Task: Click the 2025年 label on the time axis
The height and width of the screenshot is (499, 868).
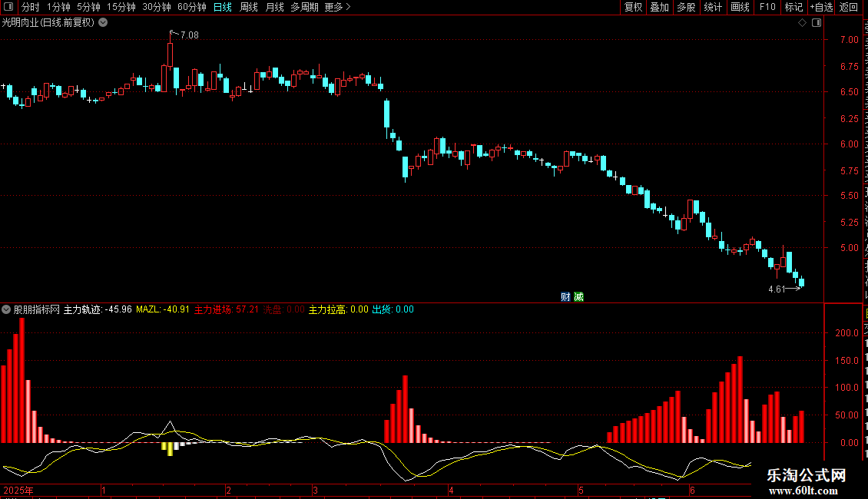Action: pos(18,490)
